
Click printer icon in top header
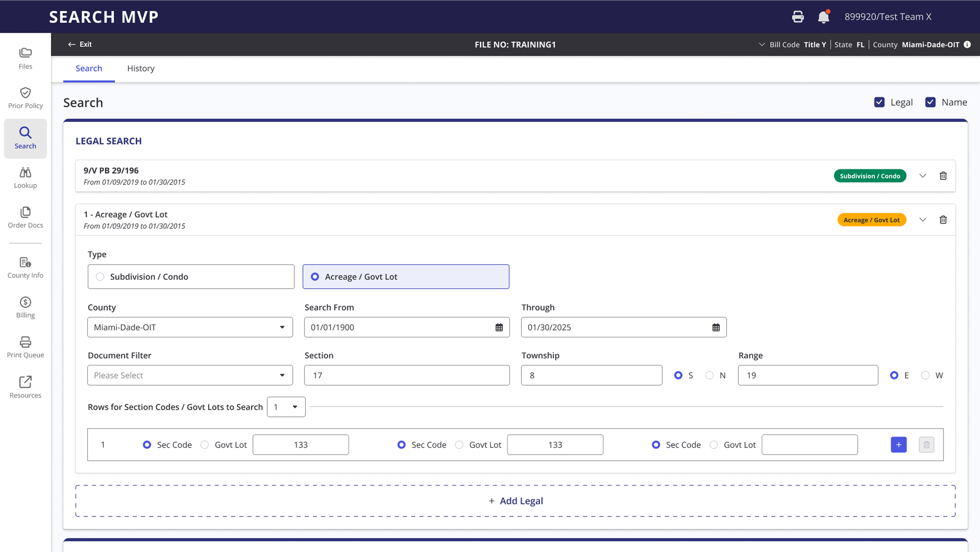[798, 17]
